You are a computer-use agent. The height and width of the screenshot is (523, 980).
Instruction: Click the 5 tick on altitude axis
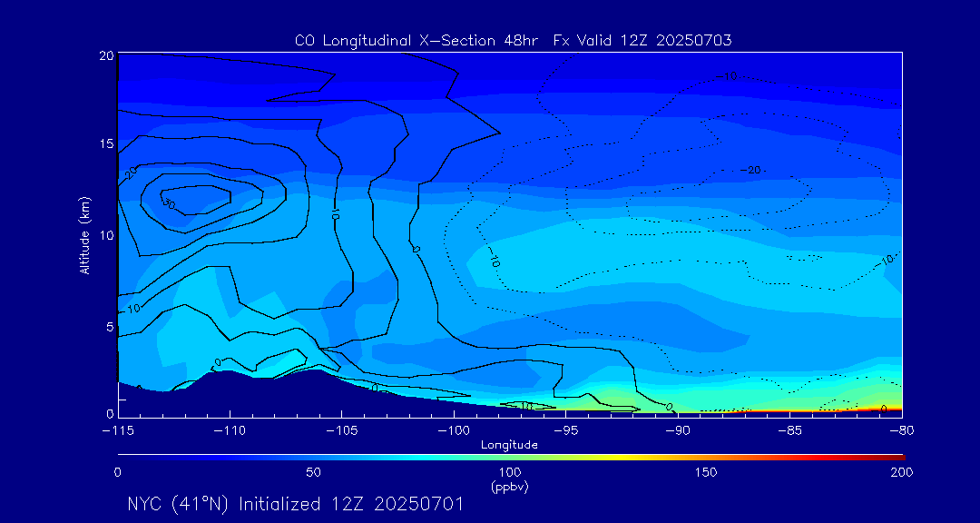110,327
